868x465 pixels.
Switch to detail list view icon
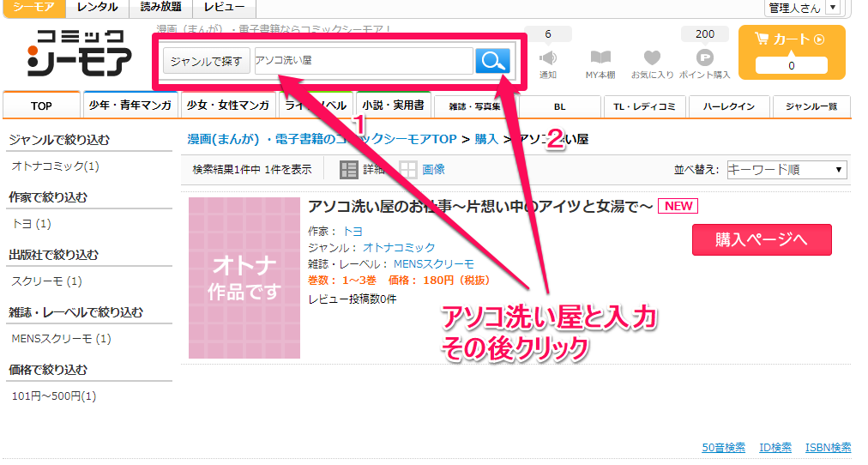pos(349,170)
